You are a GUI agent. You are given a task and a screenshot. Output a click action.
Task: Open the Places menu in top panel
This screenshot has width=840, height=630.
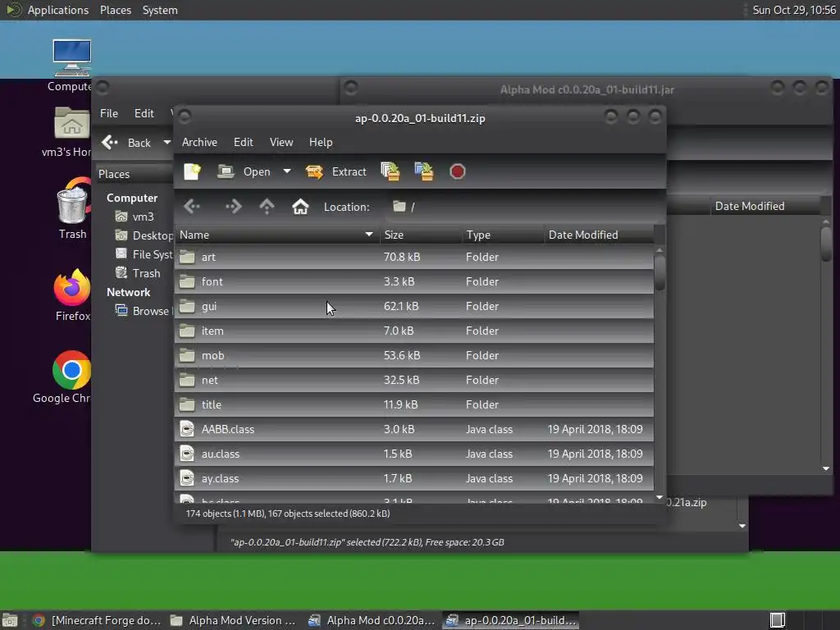[115, 10]
